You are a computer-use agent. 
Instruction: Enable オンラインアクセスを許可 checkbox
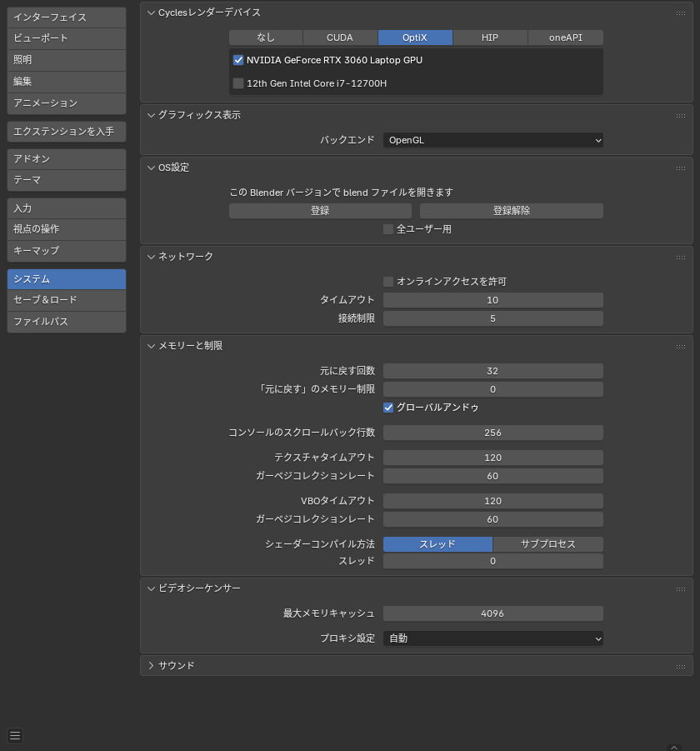388,282
